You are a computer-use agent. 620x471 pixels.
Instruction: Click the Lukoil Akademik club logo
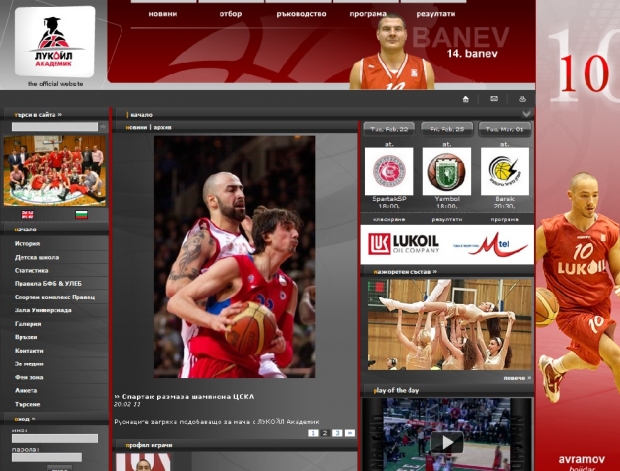pos(55,41)
